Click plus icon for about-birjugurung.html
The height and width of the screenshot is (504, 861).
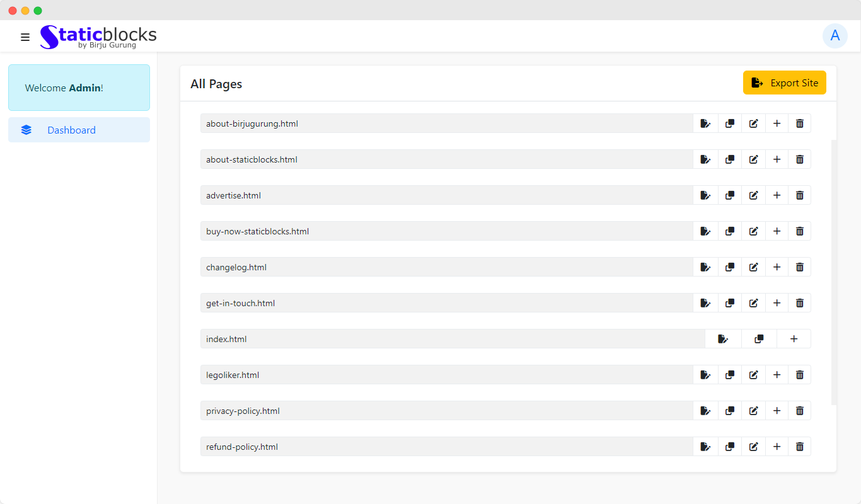click(777, 123)
